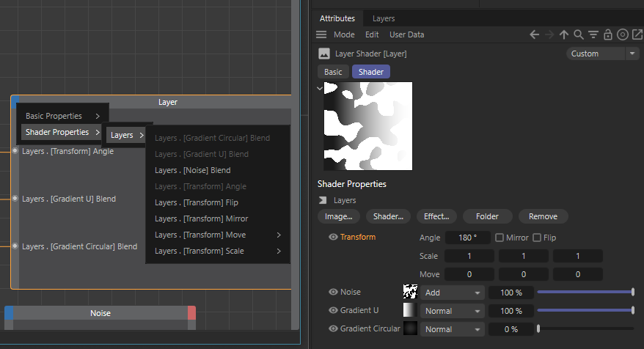Click the Noise opacity slider
This screenshot has height=349, width=644.
coord(585,293)
